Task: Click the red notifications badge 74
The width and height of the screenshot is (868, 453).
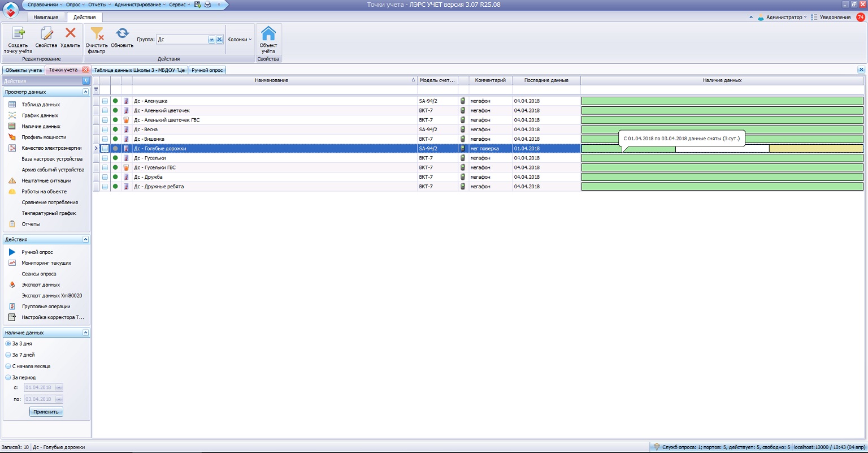Action: click(861, 17)
